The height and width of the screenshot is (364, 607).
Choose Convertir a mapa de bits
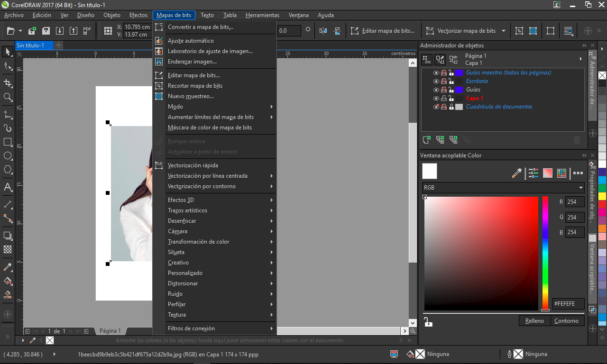214,27
